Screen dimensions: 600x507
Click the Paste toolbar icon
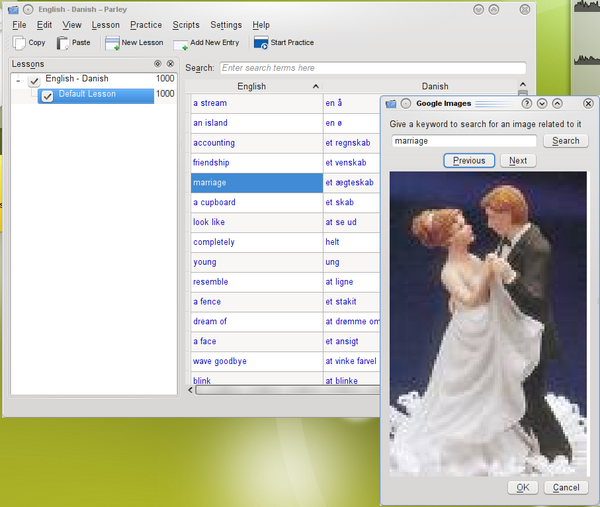tap(64, 43)
